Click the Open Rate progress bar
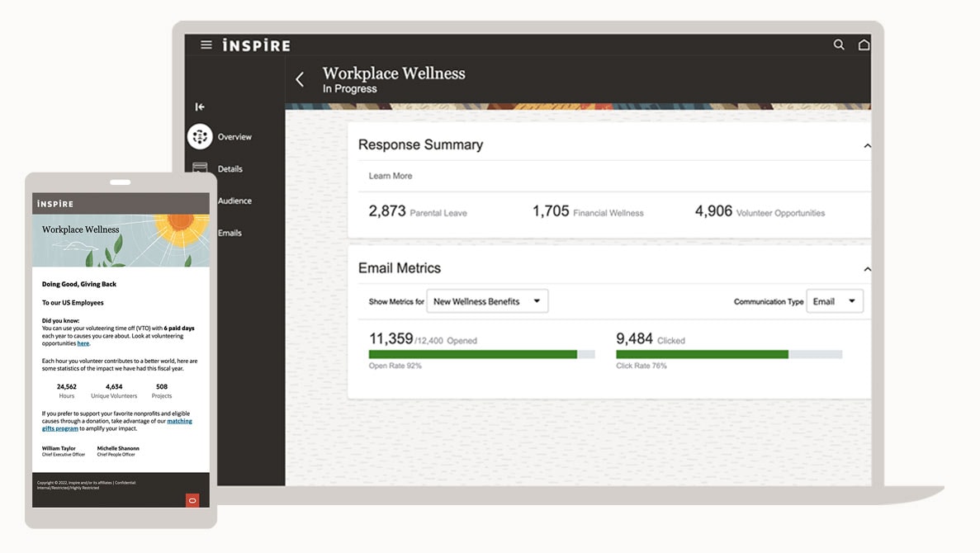 (x=481, y=354)
